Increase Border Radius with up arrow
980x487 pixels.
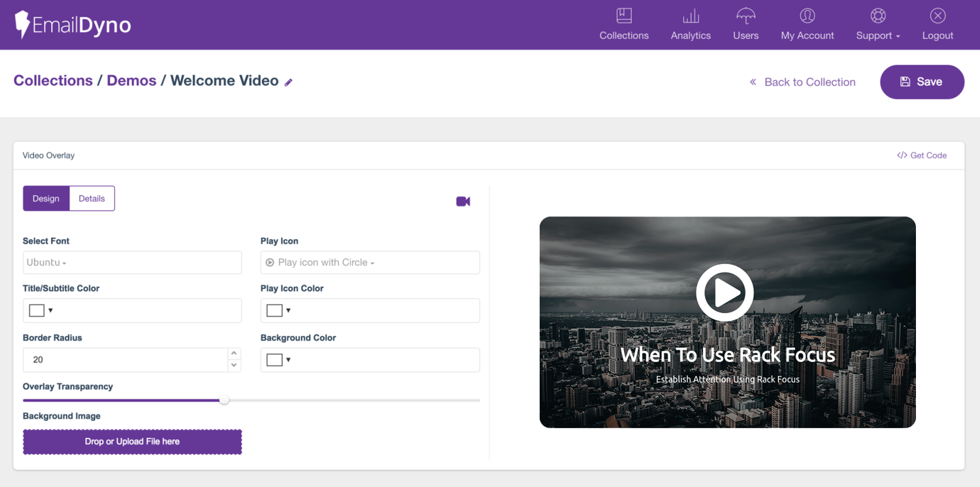point(234,354)
